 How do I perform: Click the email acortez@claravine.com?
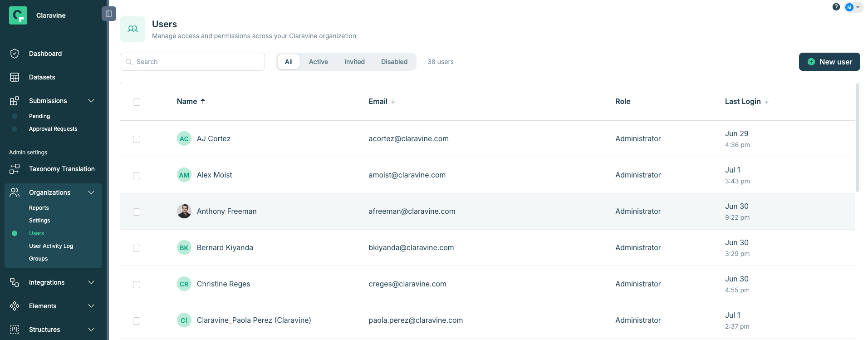[408, 139]
